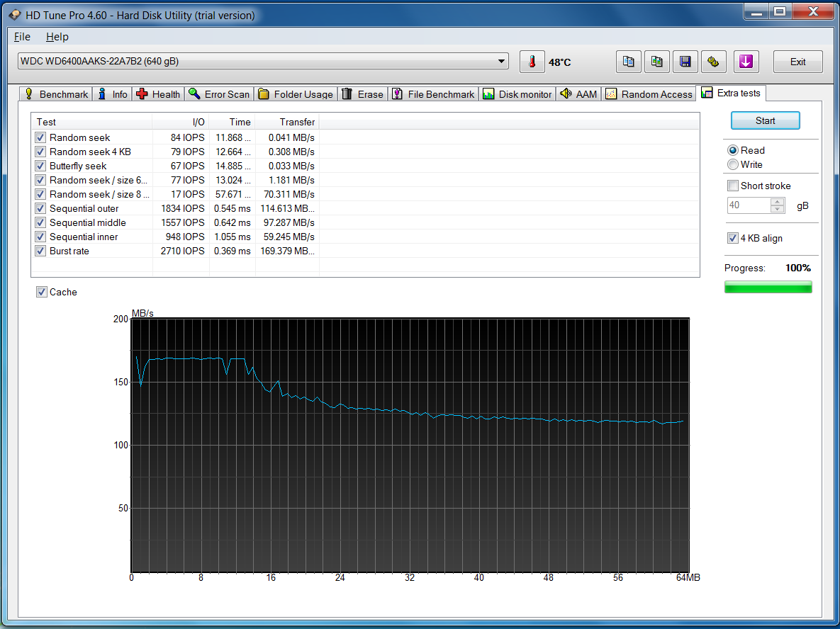The image size is (840, 629).
Task: Increase short stroke size with up arrow
Action: (x=778, y=202)
